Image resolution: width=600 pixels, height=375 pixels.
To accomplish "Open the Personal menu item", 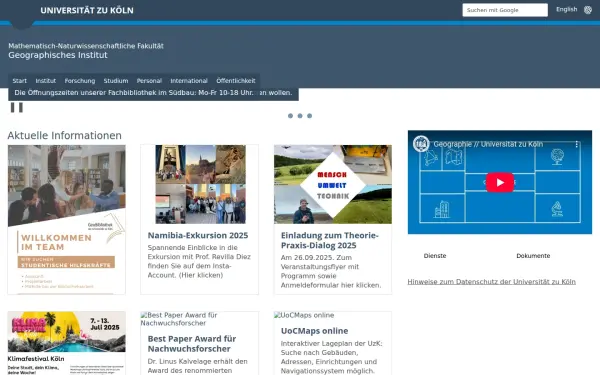I will pos(149,81).
